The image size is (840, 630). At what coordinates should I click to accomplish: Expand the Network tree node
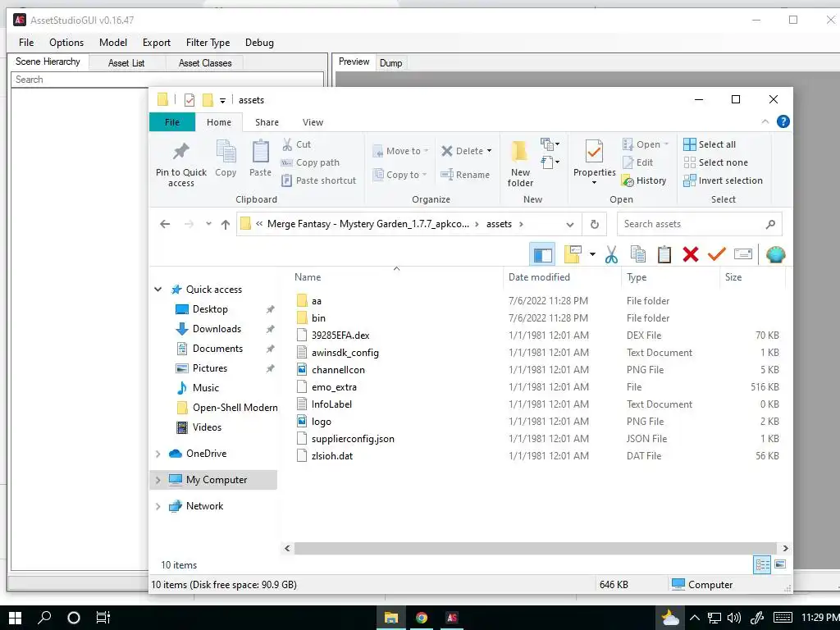[158, 506]
